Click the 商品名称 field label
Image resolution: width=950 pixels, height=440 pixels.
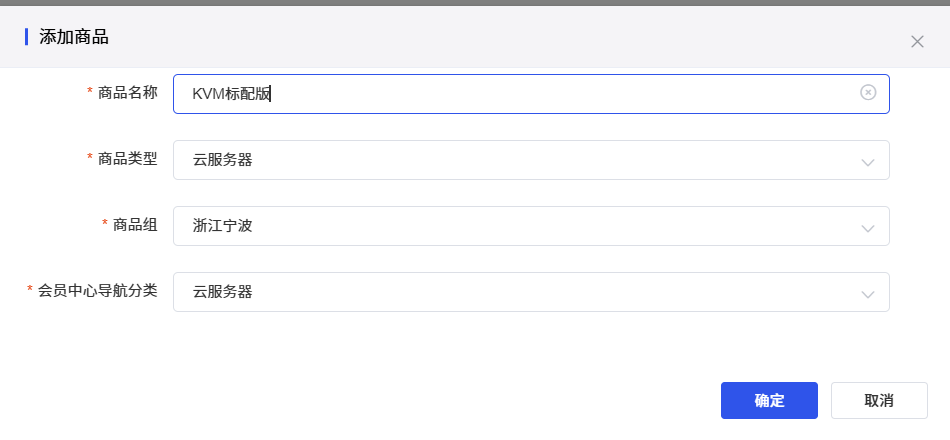click(127, 92)
